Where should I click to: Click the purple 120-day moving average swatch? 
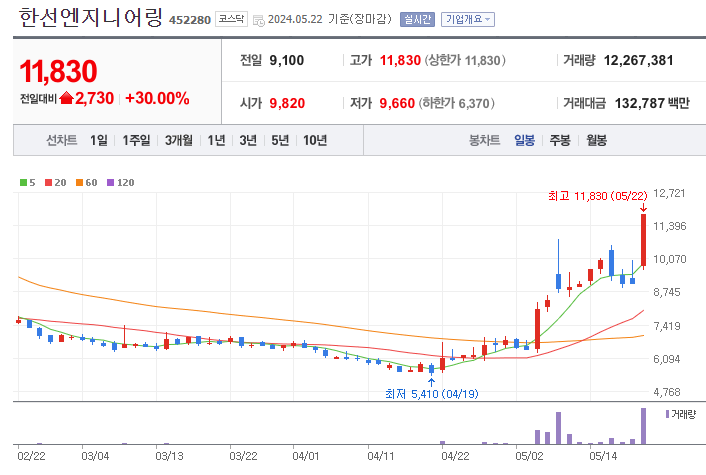pos(110,182)
